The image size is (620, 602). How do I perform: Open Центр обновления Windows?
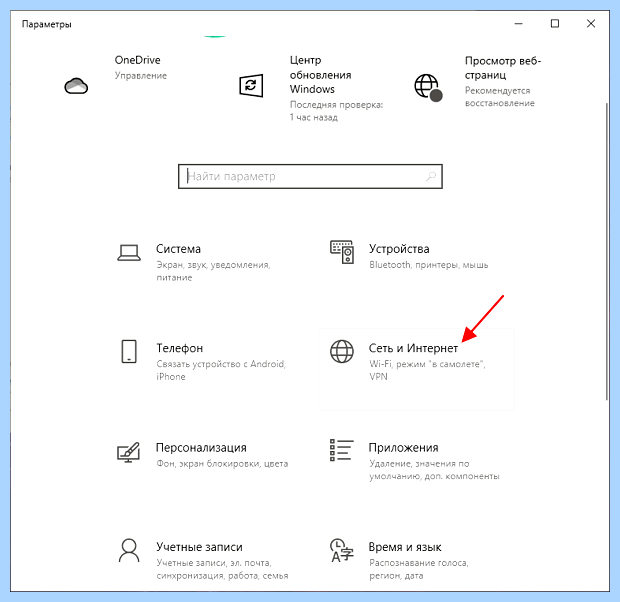click(320, 75)
